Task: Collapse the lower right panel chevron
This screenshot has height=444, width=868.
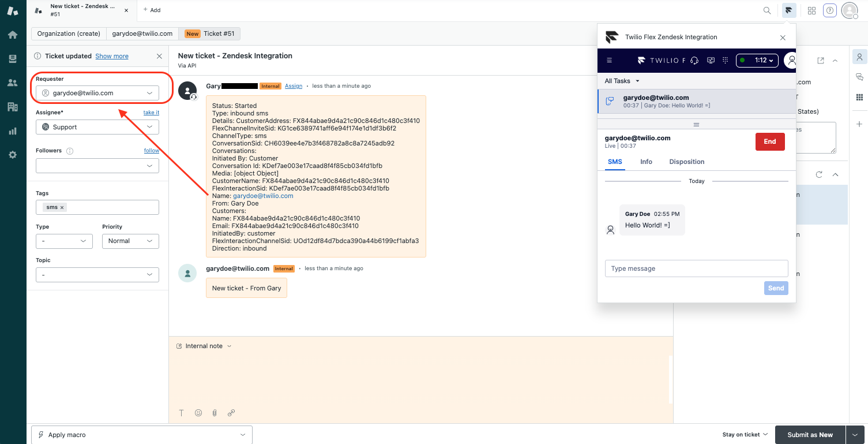Action: coord(835,174)
